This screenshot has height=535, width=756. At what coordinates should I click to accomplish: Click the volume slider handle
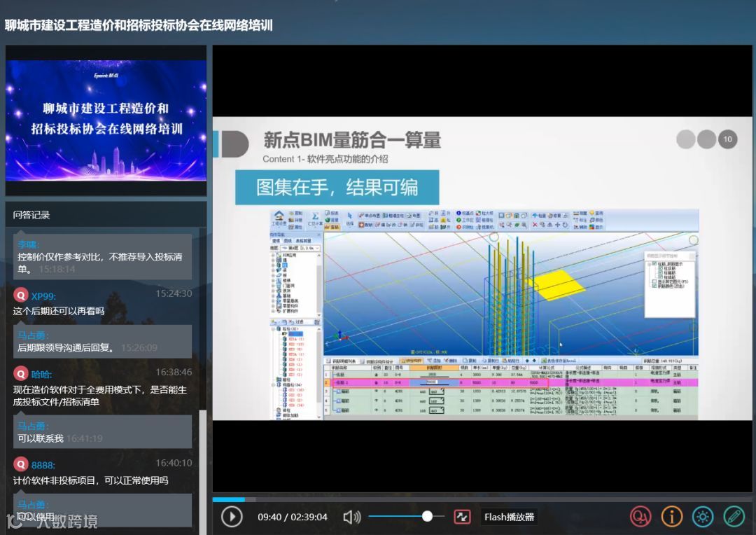[427, 517]
